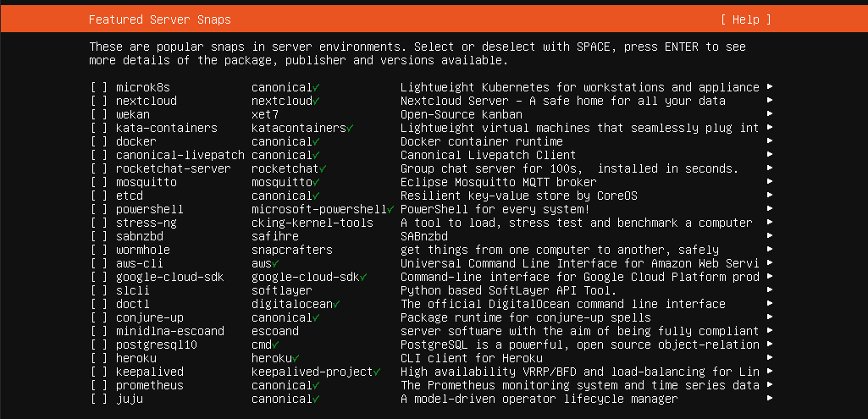Enable the postgresql10 snap checkbox
868x419 pixels.
pos(99,345)
